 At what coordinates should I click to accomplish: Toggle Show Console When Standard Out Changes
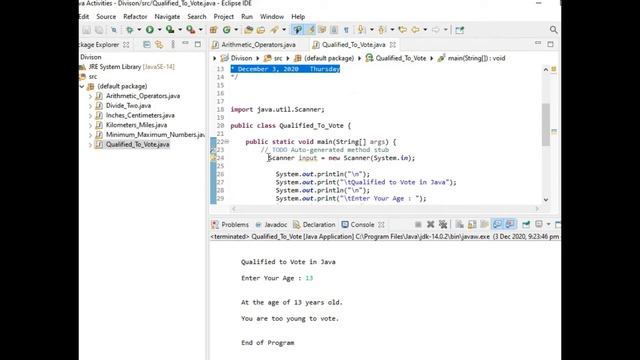(x=497, y=224)
